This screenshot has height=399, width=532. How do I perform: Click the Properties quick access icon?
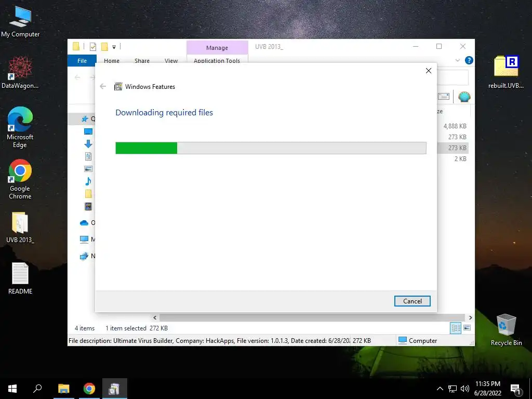tap(93, 47)
